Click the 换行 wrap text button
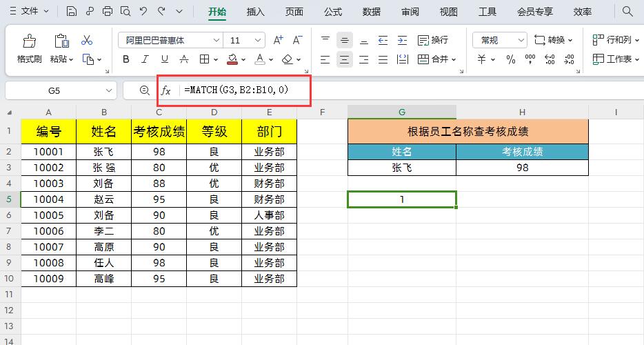Screen dimensions: 644x345 433,40
